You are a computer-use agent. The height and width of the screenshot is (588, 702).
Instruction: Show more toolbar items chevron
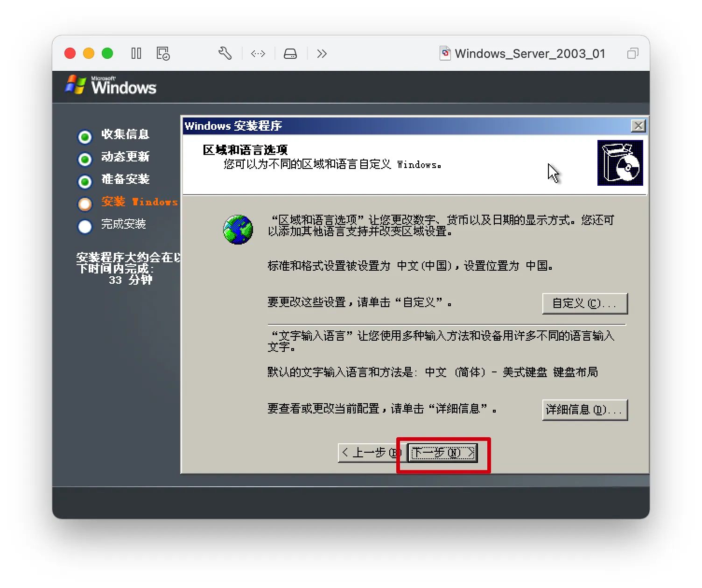click(322, 54)
